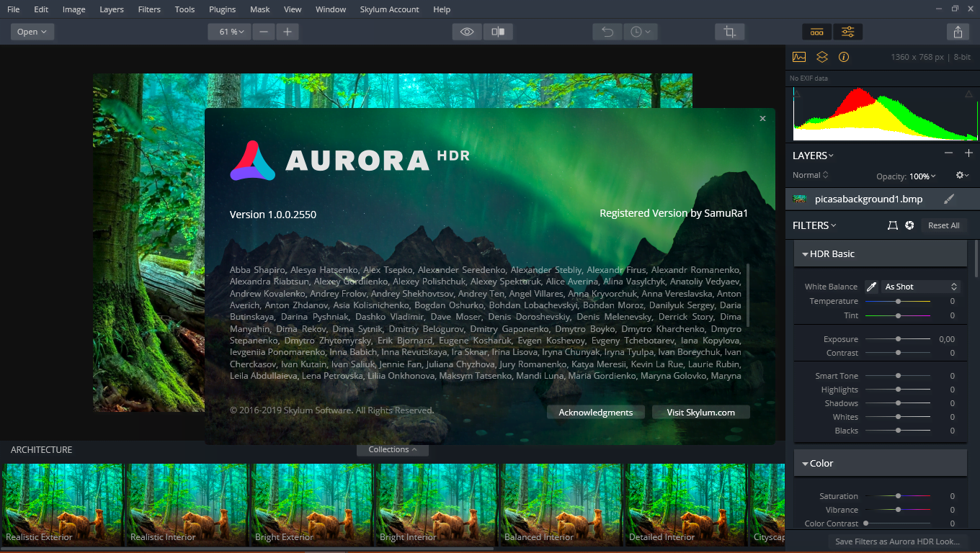Screen dimensions: 980x553
Task: Click Reset All filters button
Action: coord(943,225)
